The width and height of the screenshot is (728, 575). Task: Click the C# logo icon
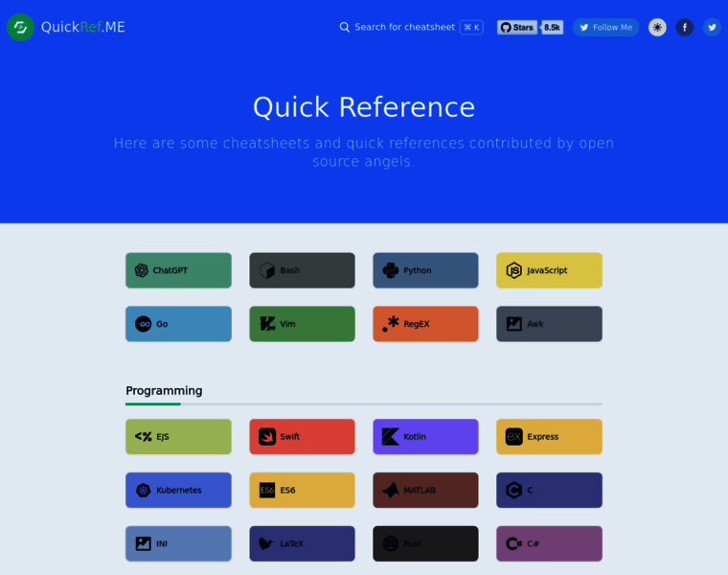pyautogui.click(x=514, y=543)
